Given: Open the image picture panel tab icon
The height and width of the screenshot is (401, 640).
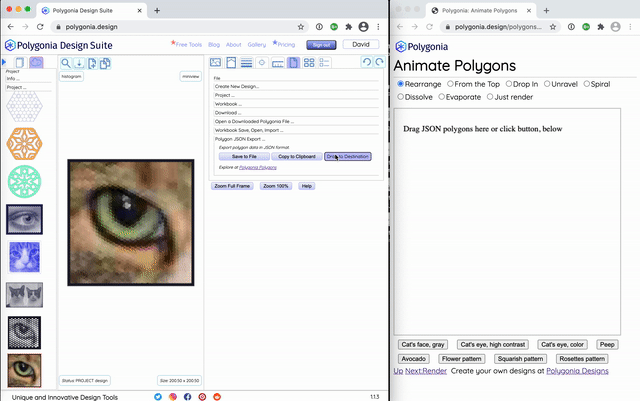Looking at the screenshot, I should coord(216,62).
